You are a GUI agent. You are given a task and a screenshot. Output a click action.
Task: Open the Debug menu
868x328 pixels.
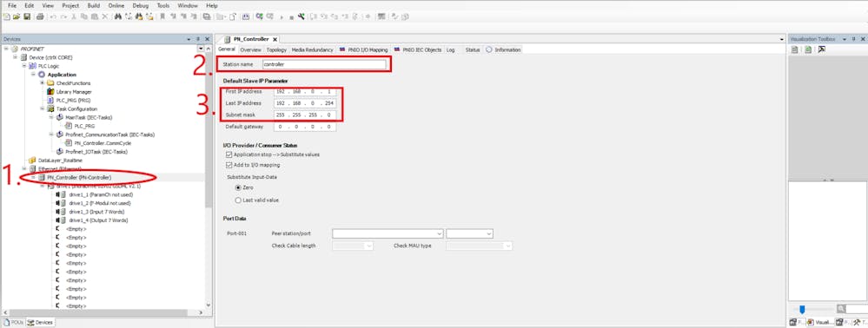[x=141, y=5]
